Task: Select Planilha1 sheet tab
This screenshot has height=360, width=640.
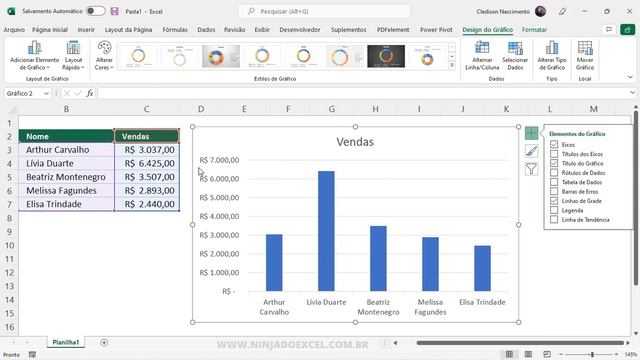Action: [x=66, y=342]
